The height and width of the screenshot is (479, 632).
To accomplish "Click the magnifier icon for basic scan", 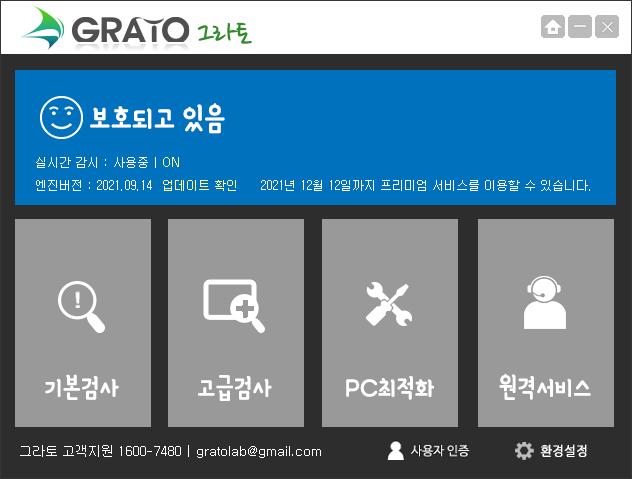I will [x=81, y=307].
